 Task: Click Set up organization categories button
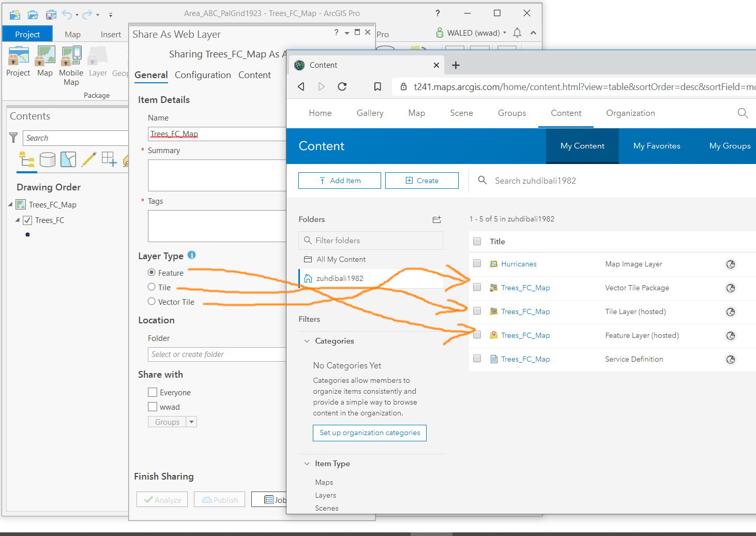[x=370, y=433]
